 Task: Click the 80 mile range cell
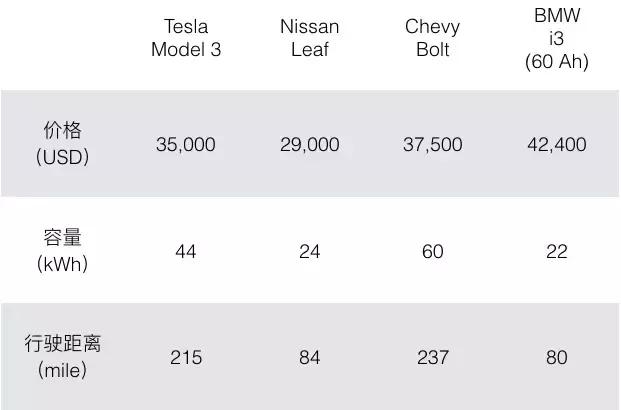(556, 358)
